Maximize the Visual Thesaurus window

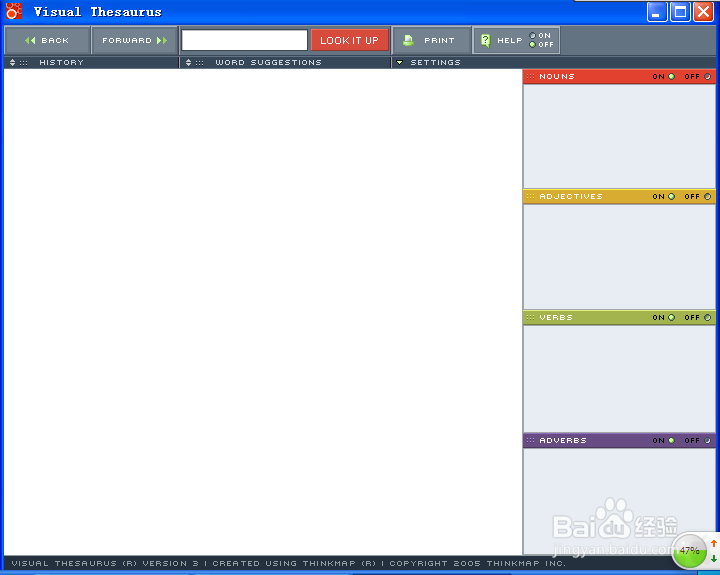(680, 12)
